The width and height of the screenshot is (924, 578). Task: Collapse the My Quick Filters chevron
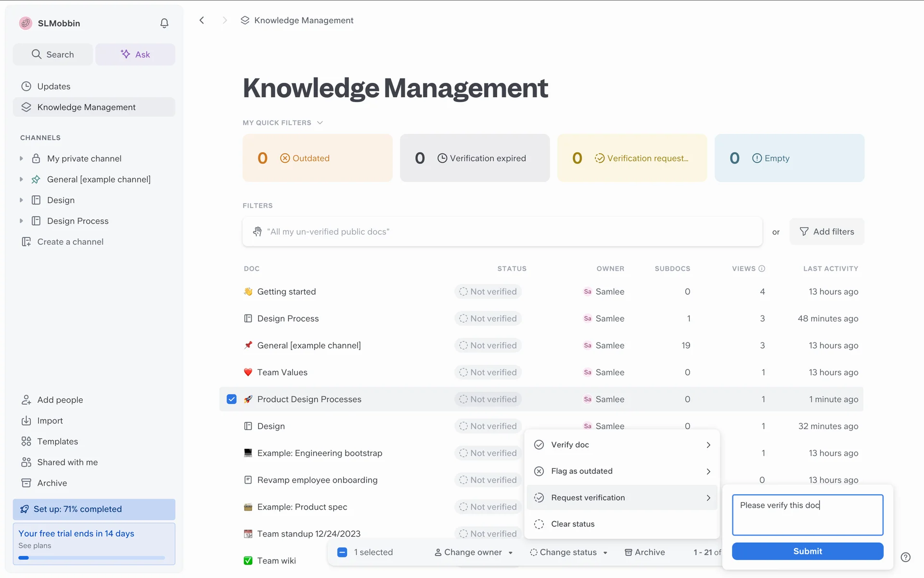[320, 123]
